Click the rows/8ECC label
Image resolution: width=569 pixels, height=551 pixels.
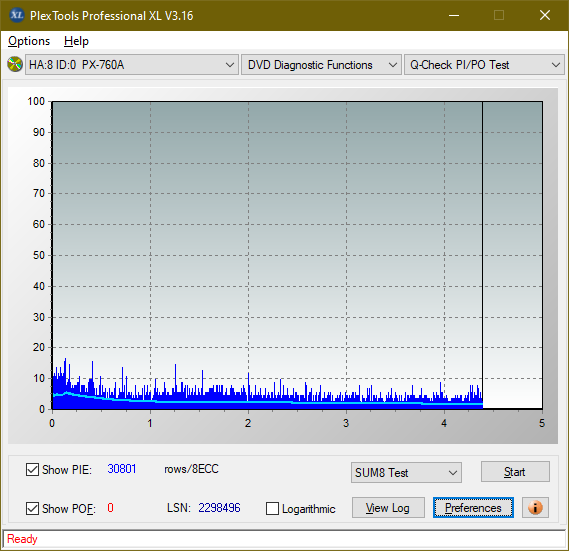(x=192, y=469)
